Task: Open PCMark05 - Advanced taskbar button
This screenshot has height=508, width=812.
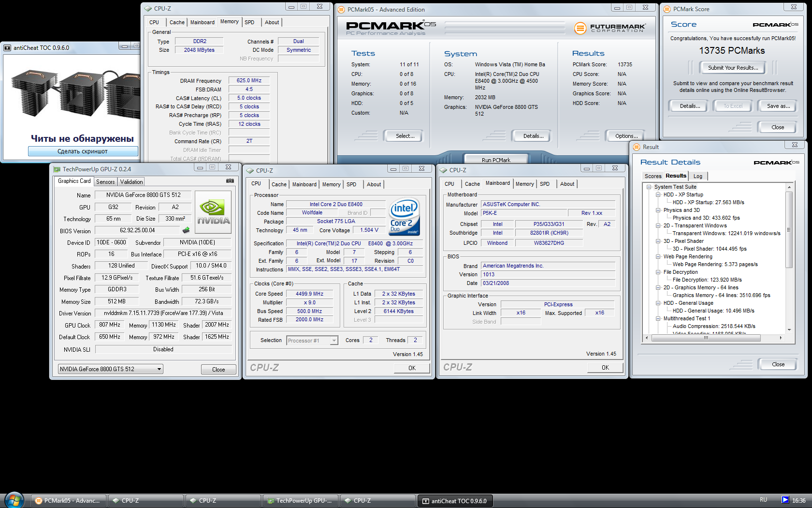Action: 69,501
